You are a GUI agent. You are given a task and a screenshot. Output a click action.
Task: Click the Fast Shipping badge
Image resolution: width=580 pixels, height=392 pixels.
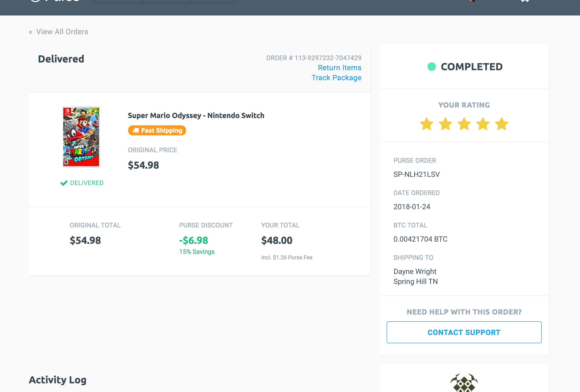point(157,130)
